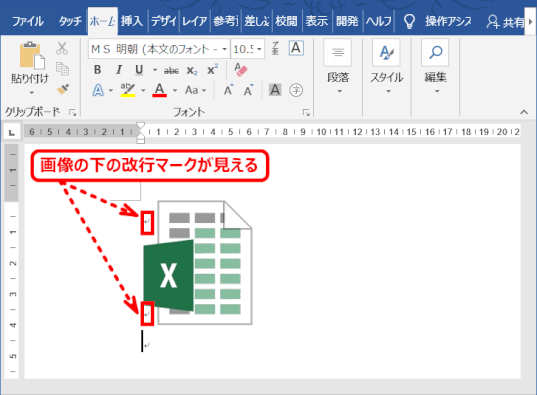Toggle Underline formatting
This screenshot has height=395, width=537.
point(139,70)
